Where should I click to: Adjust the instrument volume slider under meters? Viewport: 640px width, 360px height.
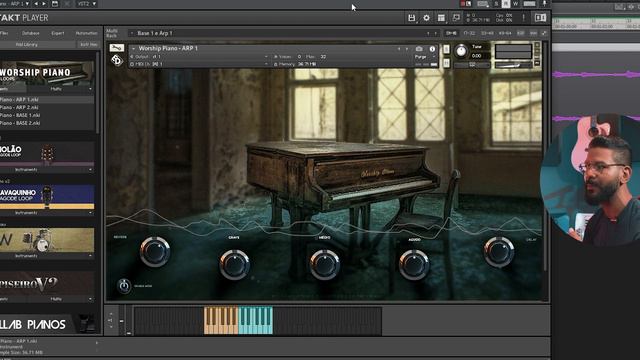513,65
